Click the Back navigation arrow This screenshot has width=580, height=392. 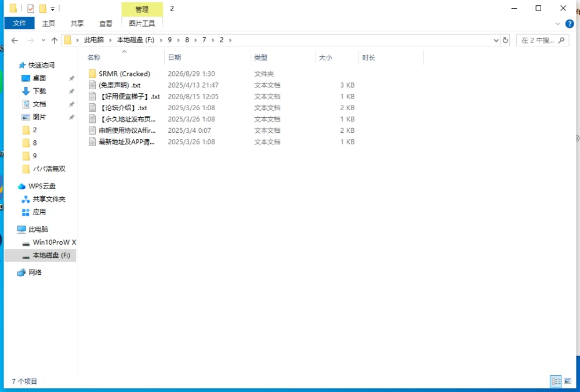14,41
